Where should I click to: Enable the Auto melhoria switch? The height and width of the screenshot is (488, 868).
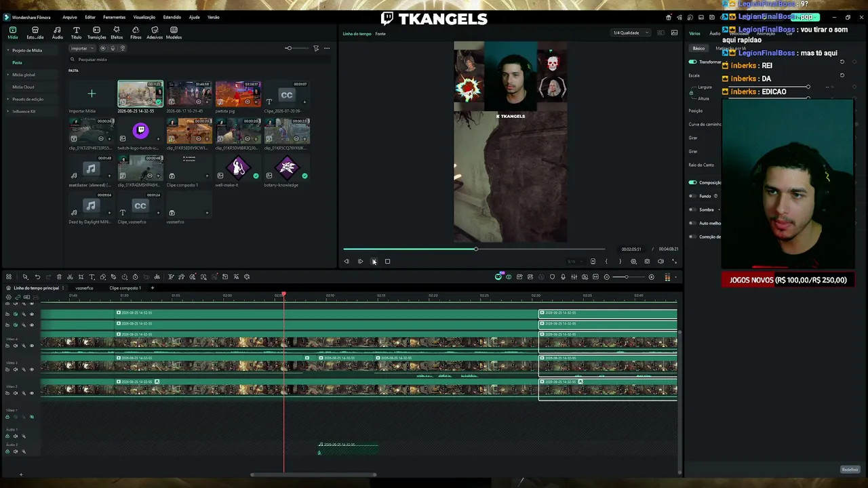coord(692,223)
